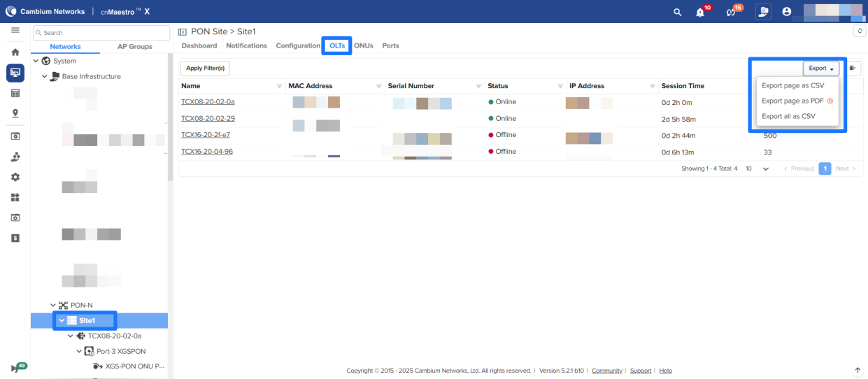This screenshot has height=379, width=868.
Task: Click the refresh icon below the top bar
Action: (x=860, y=31)
